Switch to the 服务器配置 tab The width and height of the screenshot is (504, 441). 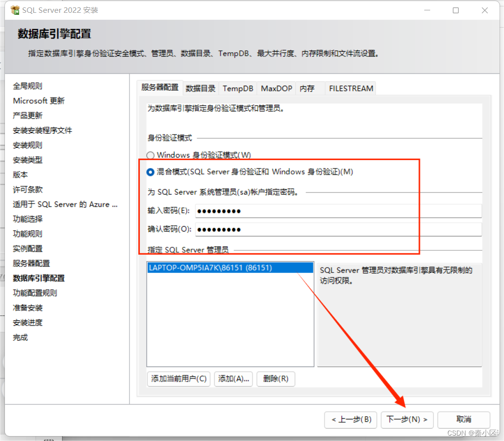point(160,88)
